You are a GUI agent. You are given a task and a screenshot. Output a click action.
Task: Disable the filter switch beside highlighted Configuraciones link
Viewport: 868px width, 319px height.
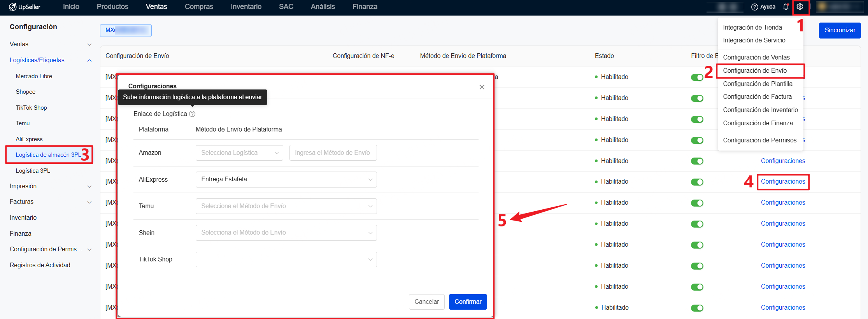pyautogui.click(x=697, y=182)
